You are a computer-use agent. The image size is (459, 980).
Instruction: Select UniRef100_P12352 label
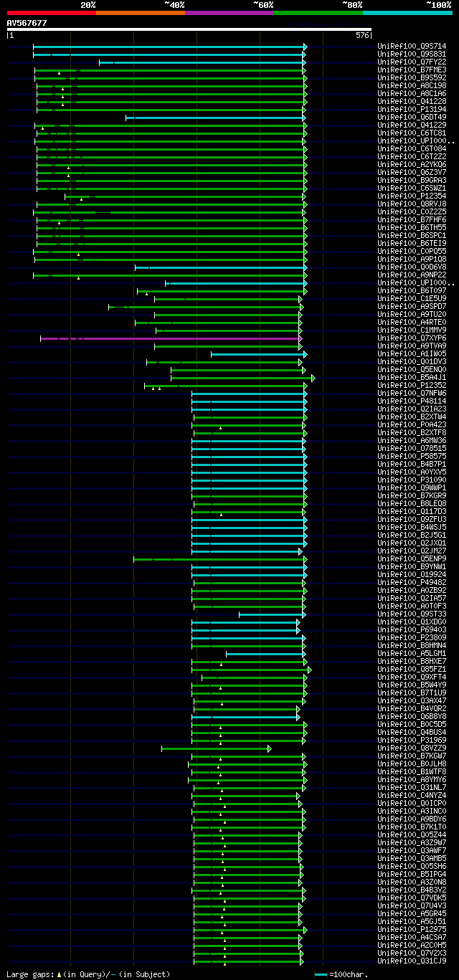tap(411, 386)
